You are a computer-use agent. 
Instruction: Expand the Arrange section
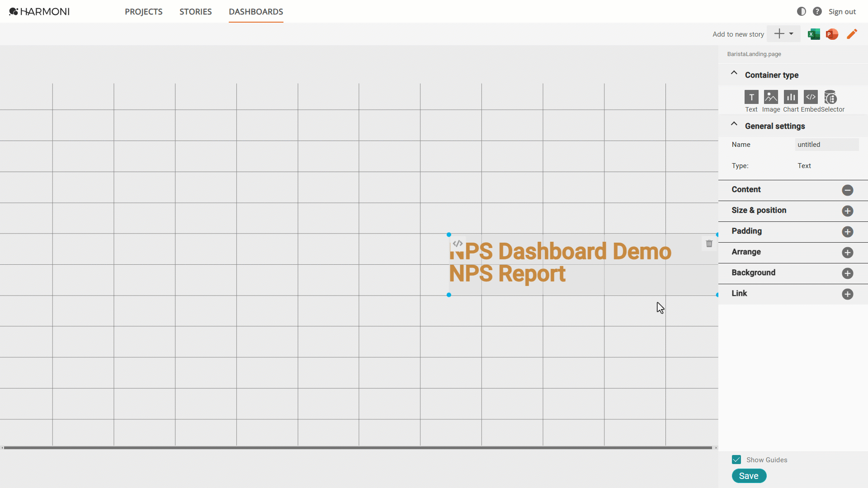848,253
